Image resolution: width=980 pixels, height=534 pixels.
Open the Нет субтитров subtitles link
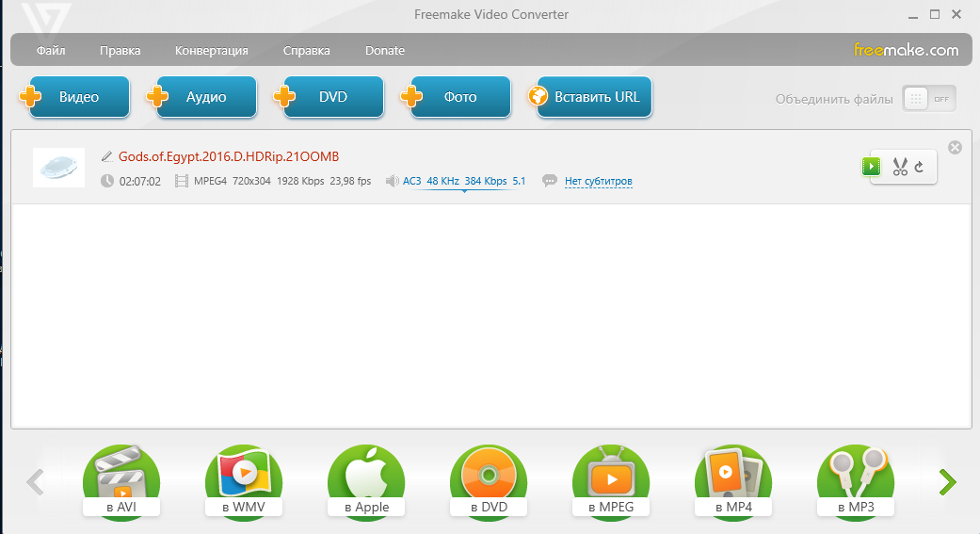pyautogui.click(x=598, y=182)
